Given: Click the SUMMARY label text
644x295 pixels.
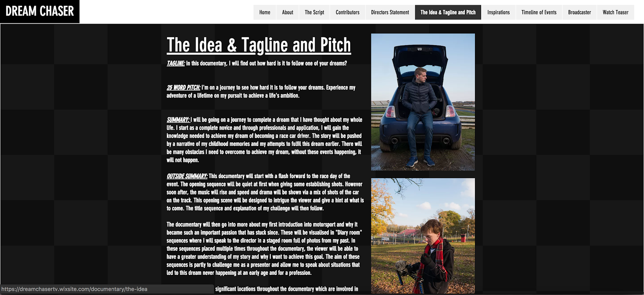Looking at the screenshot, I should [178, 120].
